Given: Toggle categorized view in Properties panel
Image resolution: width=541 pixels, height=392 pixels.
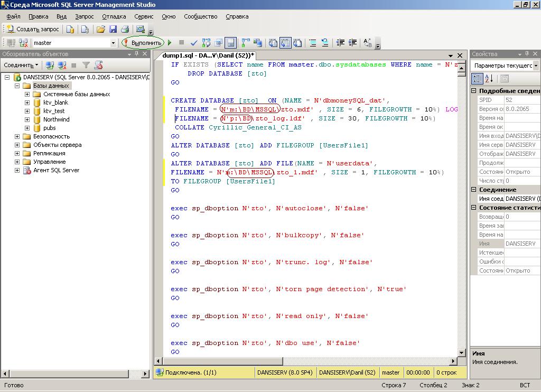Looking at the screenshot, I should pos(477,79).
